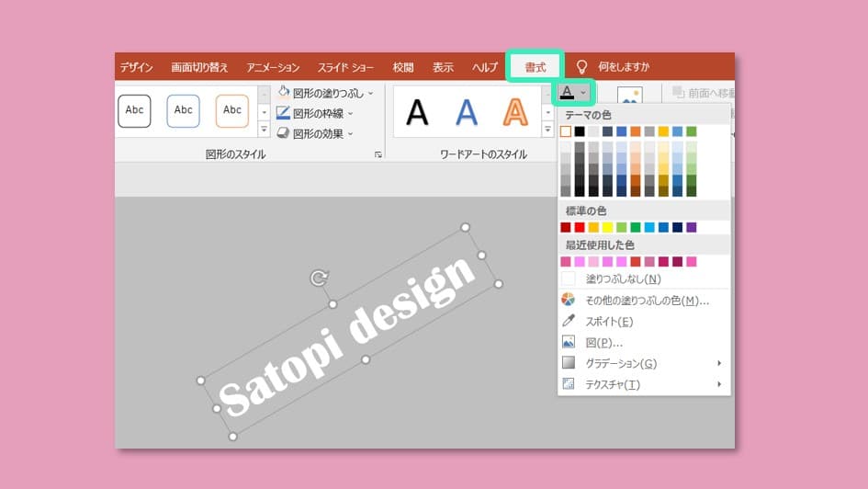The height and width of the screenshot is (489, 868).
Task: Choose 塗りつぶしなし (no fill)
Action: coord(645,279)
